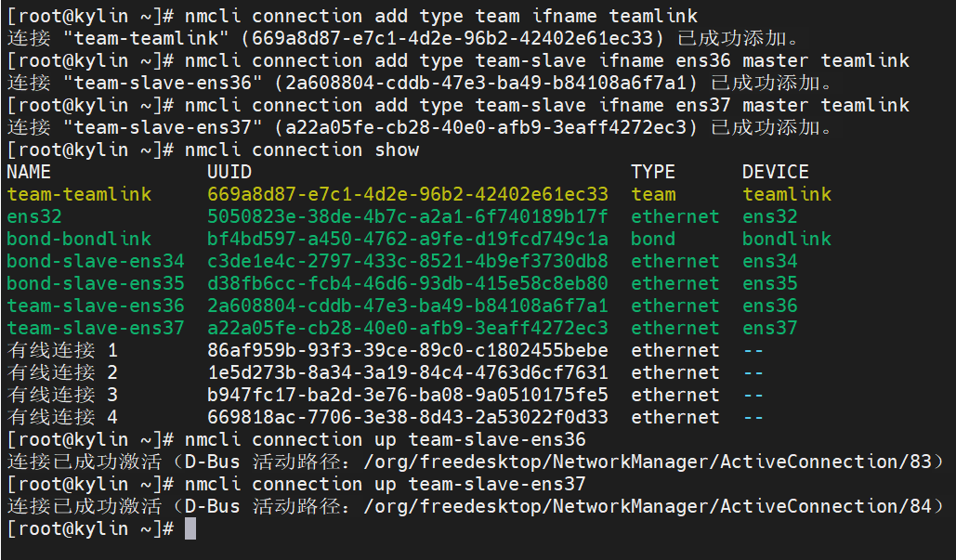
Task: Select team-teamlink in the NAME column
Action: [79, 194]
